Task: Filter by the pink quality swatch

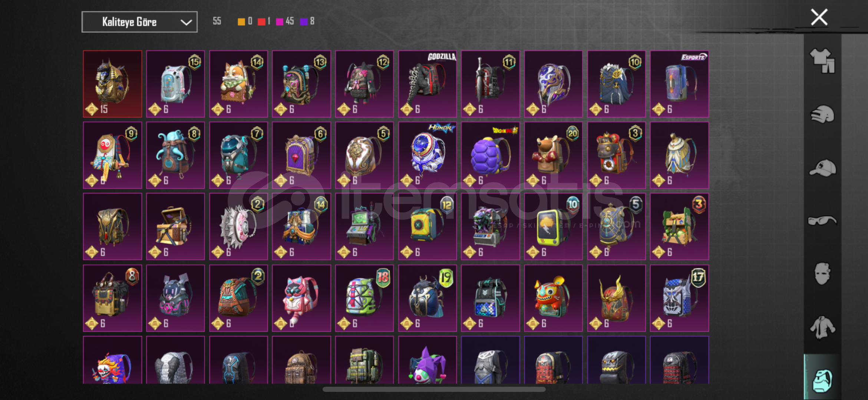Action: (280, 21)
